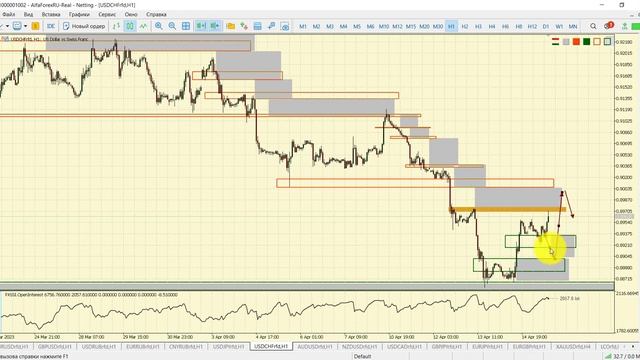The height and width of the screenshot is (360, 640).
Task: Click the chart properties tool icon
Action: click(271, 26)
